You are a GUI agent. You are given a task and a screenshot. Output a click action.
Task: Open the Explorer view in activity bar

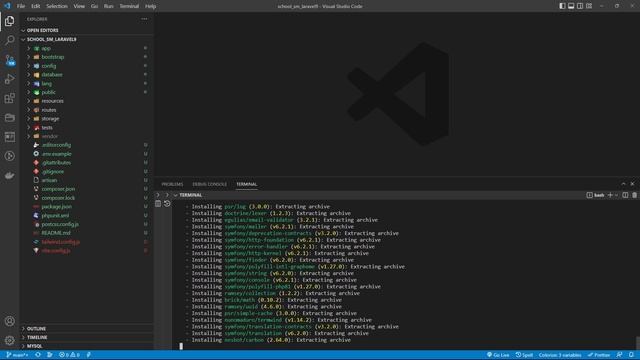(x=9, y=21)
